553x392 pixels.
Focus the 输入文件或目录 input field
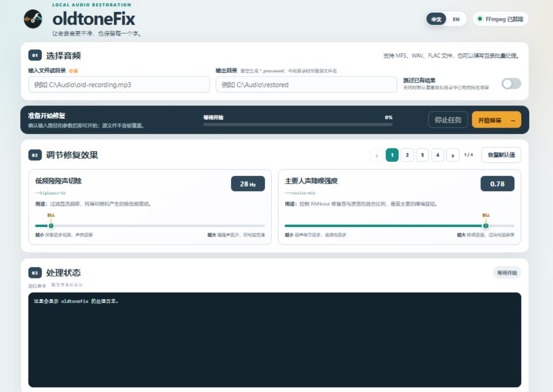(119, 85)
